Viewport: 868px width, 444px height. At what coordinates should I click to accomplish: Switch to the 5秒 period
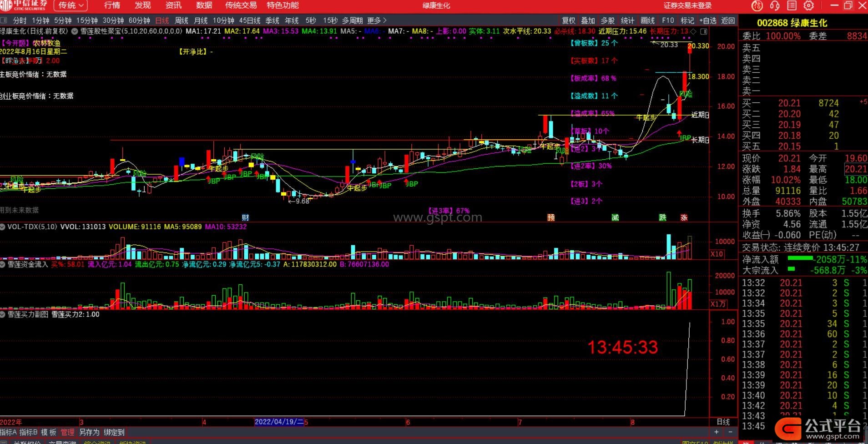(x=311, y=20)
